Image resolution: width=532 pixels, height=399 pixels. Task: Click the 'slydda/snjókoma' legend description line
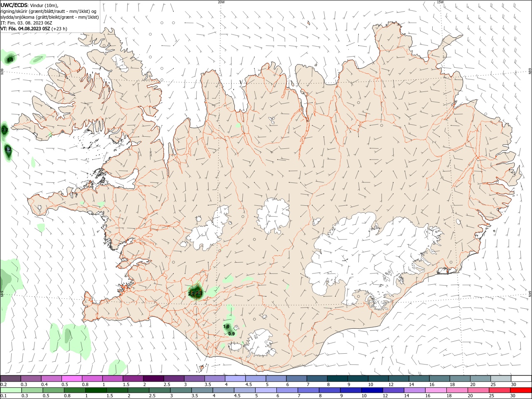click(49, 17)
